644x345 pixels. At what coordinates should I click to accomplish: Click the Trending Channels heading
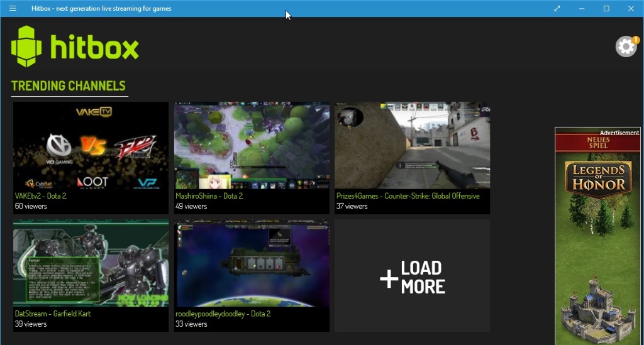(x=69, y=86)
